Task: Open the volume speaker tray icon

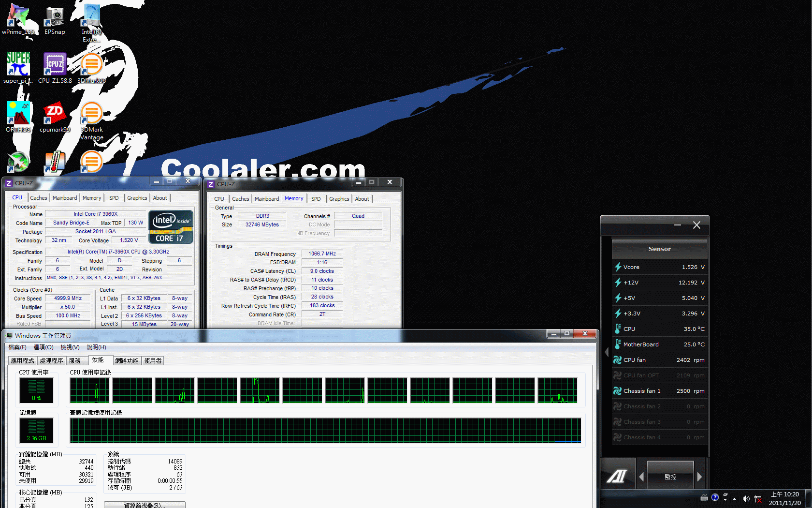Action: (x=746, y=498)
